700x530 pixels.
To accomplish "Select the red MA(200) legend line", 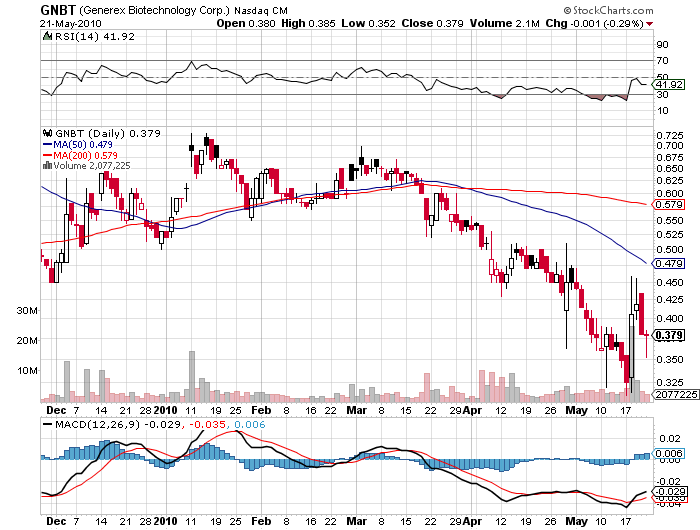I will tap(47, 155).
